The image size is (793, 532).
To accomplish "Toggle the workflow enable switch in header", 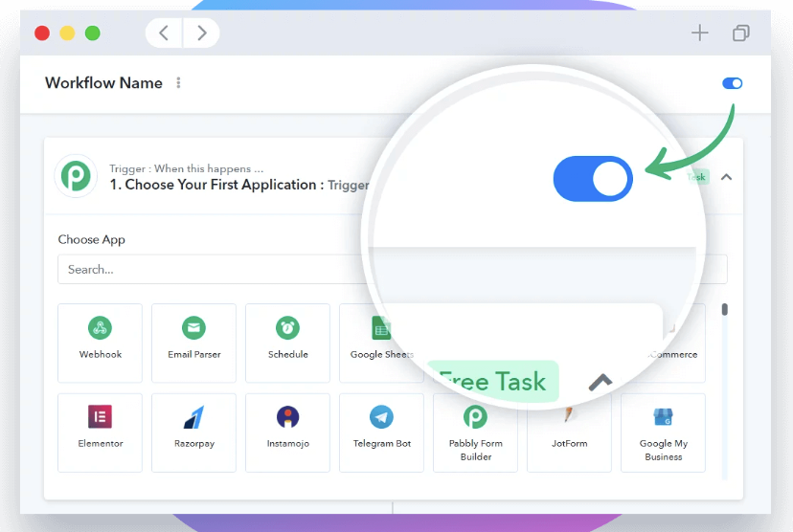I will 732,83.
